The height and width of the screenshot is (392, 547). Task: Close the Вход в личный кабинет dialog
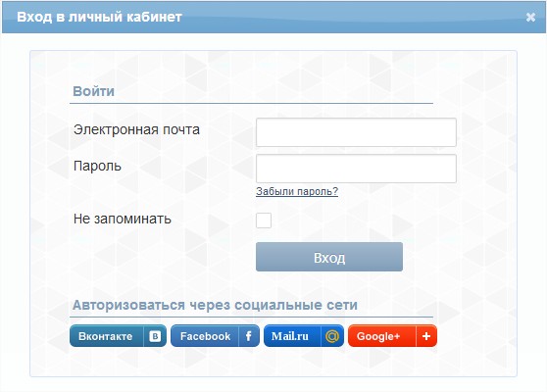tap(530, 17)
